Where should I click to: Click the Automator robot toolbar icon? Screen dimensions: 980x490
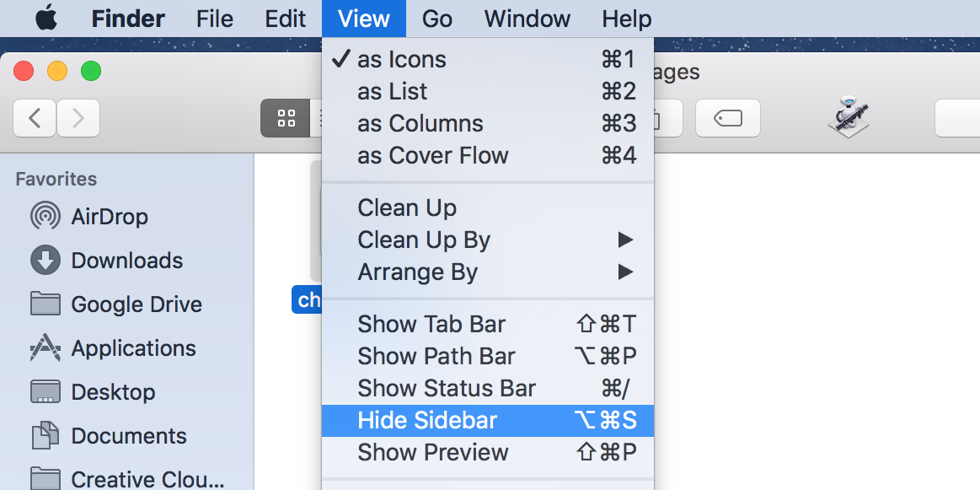pos(848,118)
